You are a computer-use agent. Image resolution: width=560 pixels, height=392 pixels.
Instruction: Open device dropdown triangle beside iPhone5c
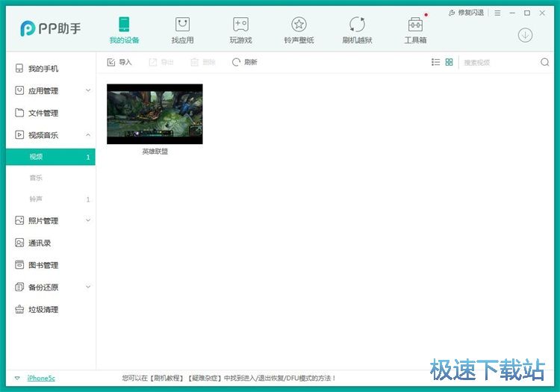[x=17, y=378]
